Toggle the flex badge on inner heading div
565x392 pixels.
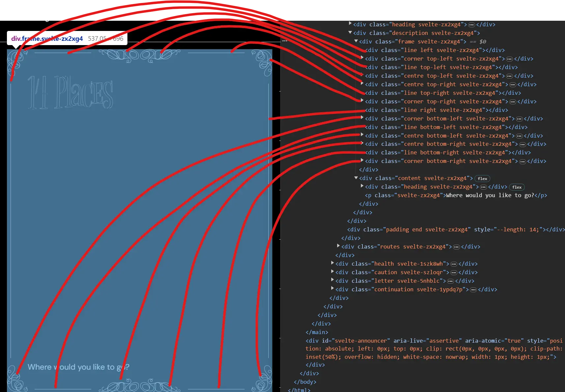(x=517, y=187)
